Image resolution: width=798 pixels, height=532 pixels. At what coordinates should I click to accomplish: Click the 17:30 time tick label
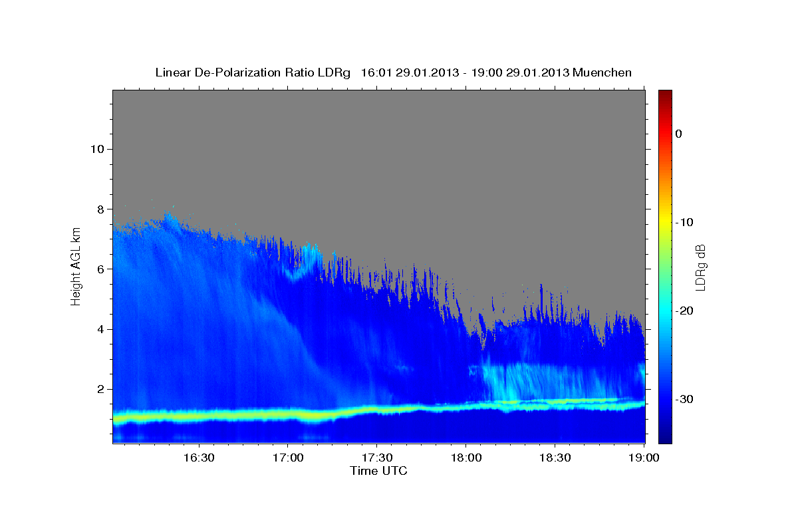coord(377,458)
